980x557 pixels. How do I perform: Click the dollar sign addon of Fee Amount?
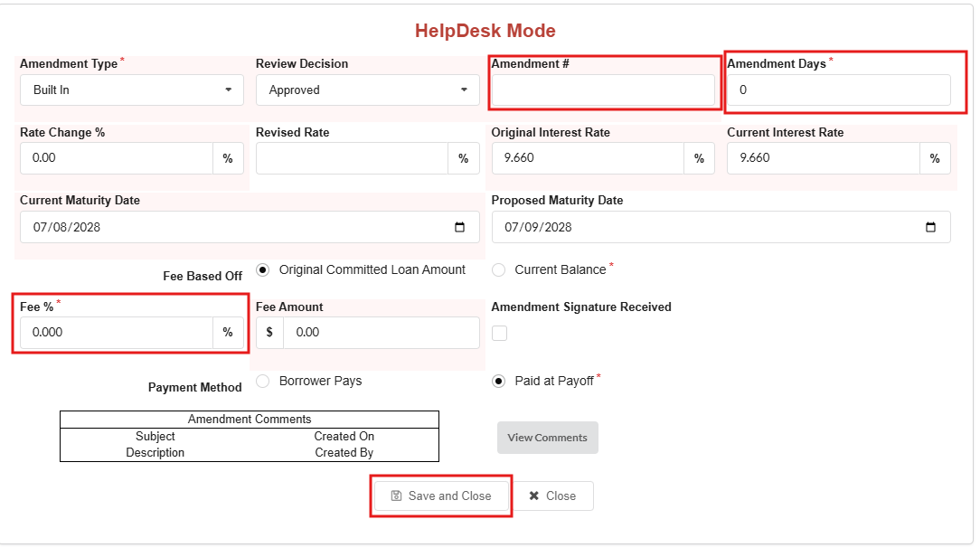pos(269,333)
